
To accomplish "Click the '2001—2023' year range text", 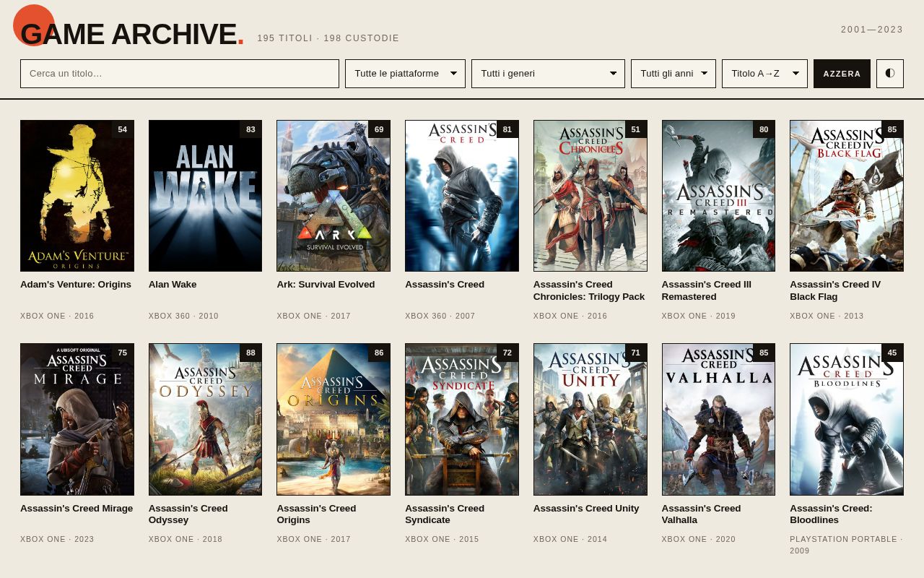I will pyautogui.click(x=872, y=30).
